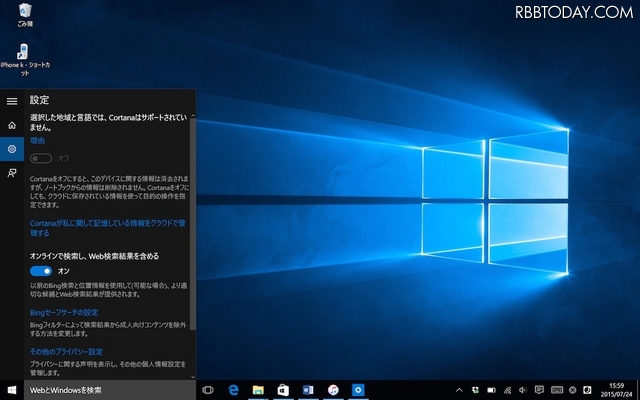Click the Cortana settings panel scrollbar
Screen dimensions: 640x400
click(x=193, y=224)
